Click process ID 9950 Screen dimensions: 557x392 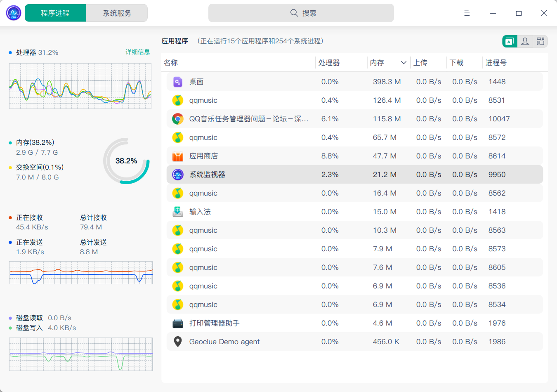497,175
